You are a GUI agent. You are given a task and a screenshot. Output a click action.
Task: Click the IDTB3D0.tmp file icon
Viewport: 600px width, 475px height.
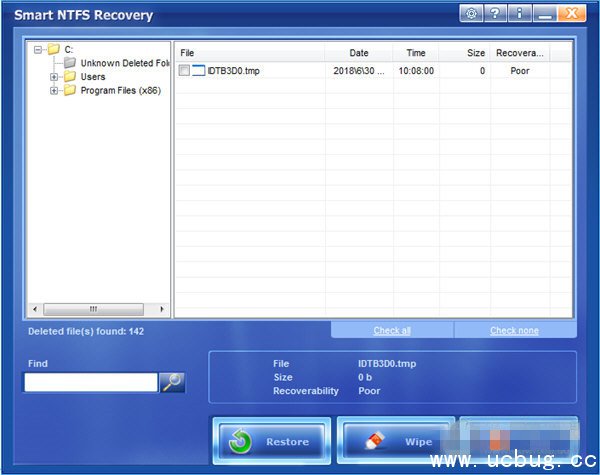tap(198, 71)
